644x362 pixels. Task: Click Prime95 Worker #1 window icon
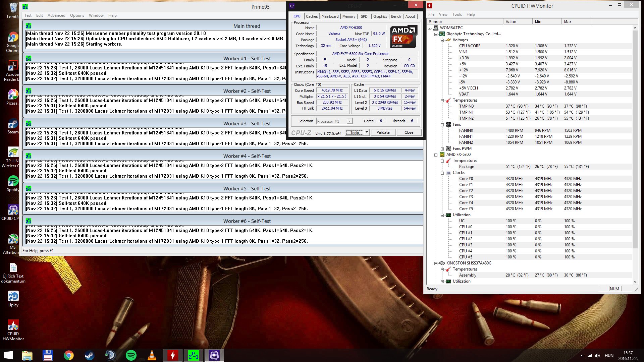coord(29,58)
